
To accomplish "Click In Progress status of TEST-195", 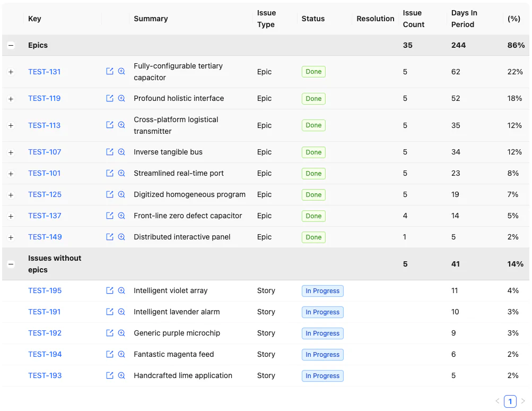I will click(322, 291).
